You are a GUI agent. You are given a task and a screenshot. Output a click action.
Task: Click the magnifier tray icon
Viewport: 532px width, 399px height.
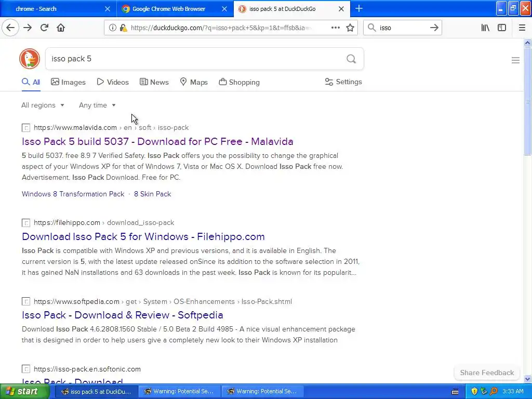tap(494, 391)
